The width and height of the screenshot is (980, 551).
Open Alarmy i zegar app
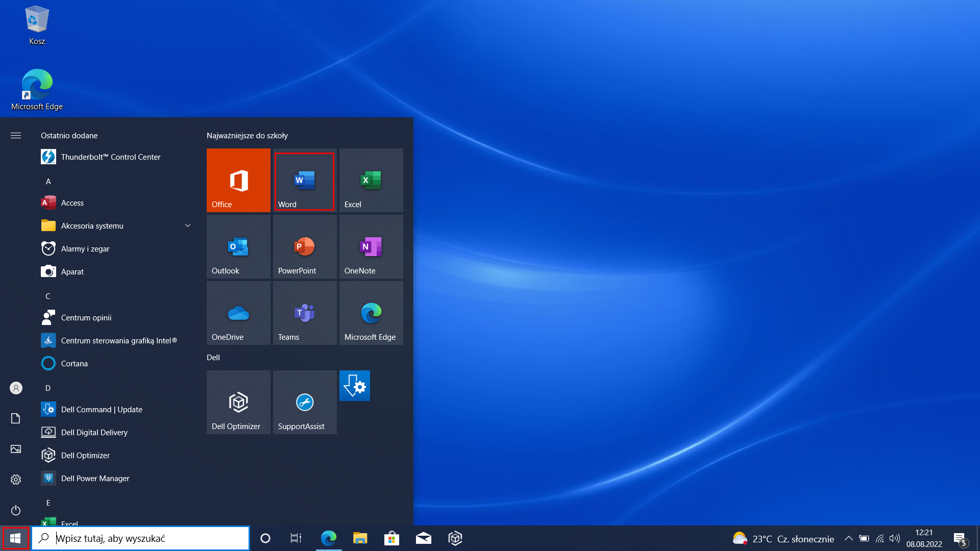pos(117,248)
